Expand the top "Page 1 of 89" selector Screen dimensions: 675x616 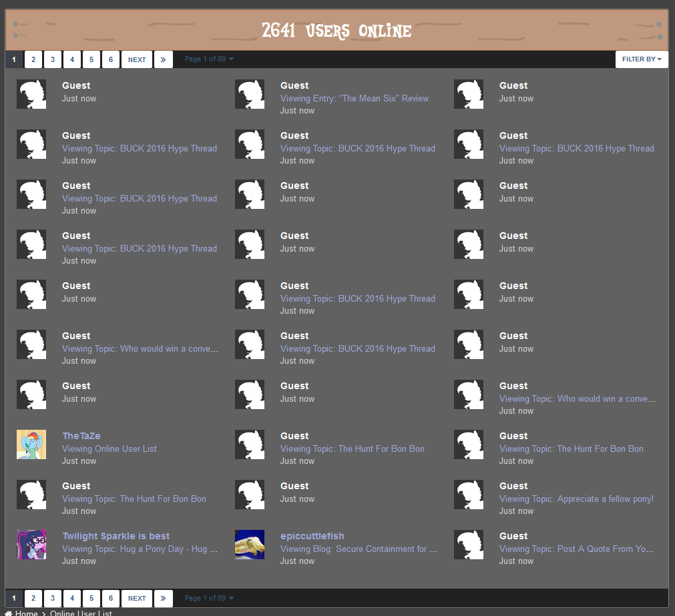point(209,59)
